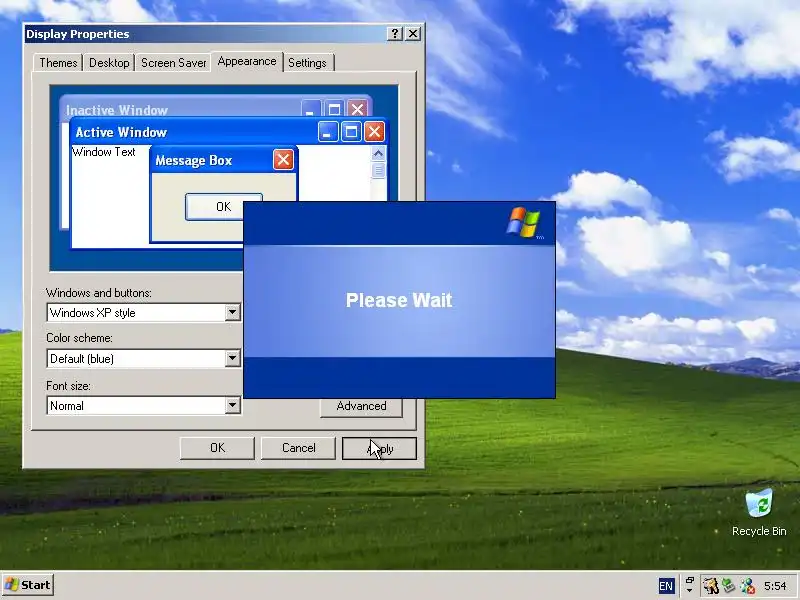This screenshot has width=800, height=600.
Task: Click the Apply button
Action: [x=379, y=448]
